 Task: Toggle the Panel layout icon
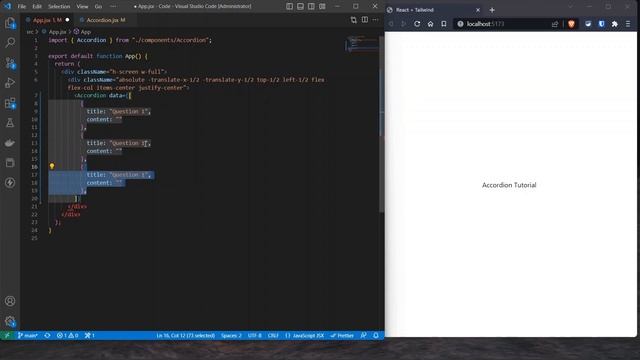[300, 6]
